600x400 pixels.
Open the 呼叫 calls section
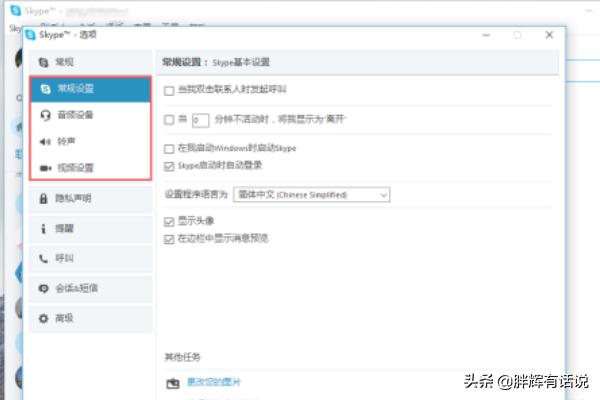point(91,258)
